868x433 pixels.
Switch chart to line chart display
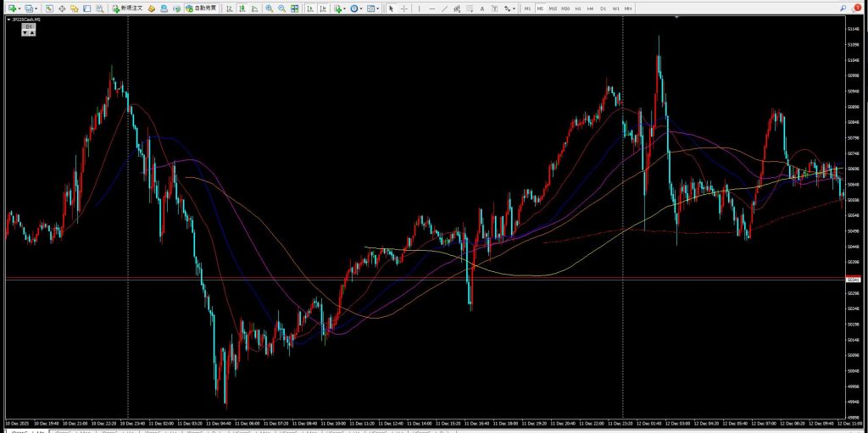253,8
